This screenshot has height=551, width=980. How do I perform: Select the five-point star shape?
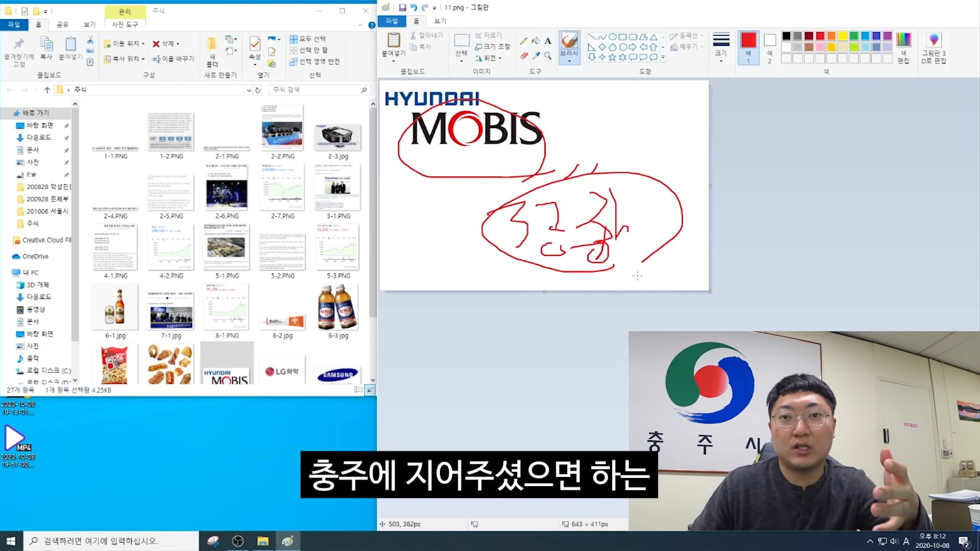point(612,57)
